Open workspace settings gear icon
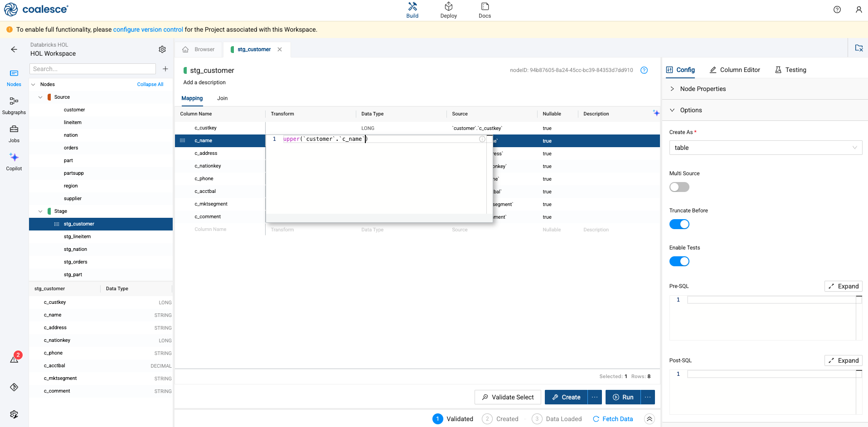This screenshot has width=868, height=427. (162, 49)
